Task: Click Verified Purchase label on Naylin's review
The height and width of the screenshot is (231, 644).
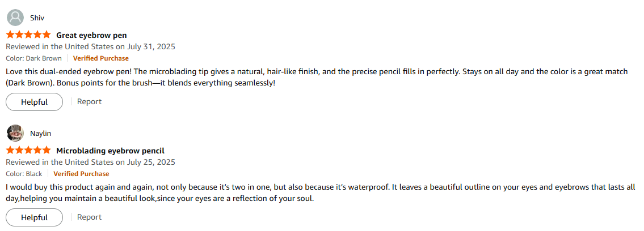Action: (81, 174)
